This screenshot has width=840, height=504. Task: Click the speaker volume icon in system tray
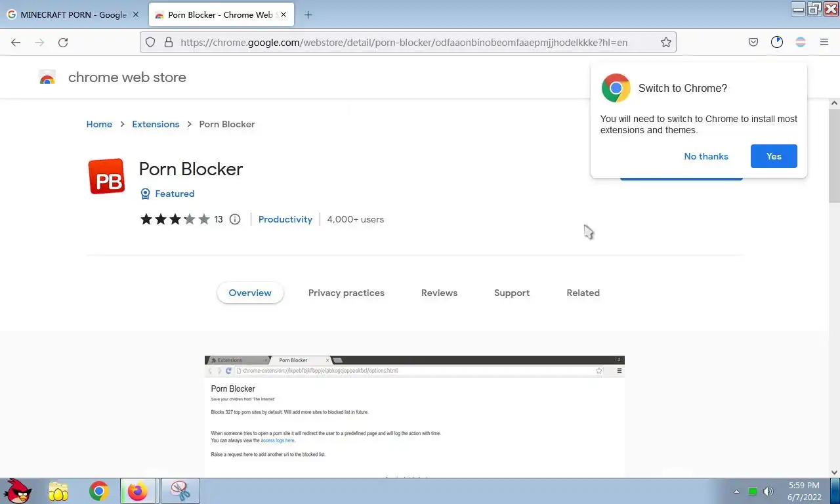pyautogui.click(x=768, y=492)
